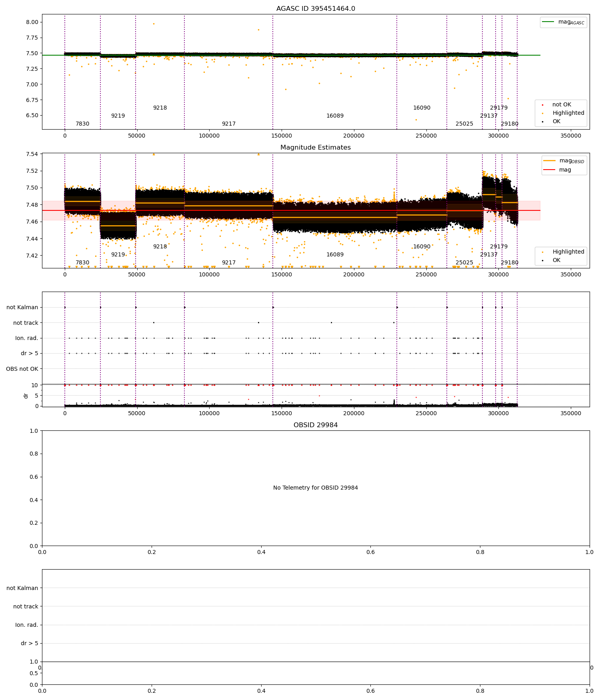Image resolution: width=600 pixels, height=700 pixels.
Task: Click "dr > 5" axis label in third panel
Action: coord(30,354)
